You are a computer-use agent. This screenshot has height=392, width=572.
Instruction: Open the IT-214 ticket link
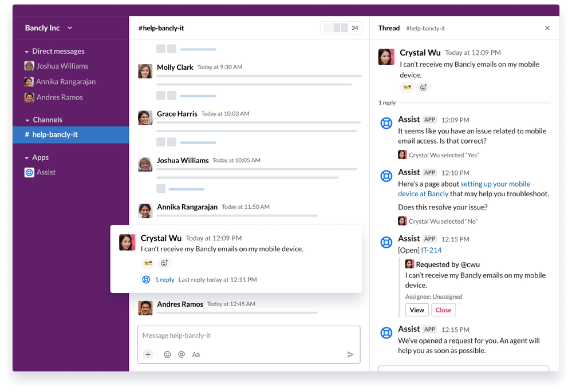431,250
